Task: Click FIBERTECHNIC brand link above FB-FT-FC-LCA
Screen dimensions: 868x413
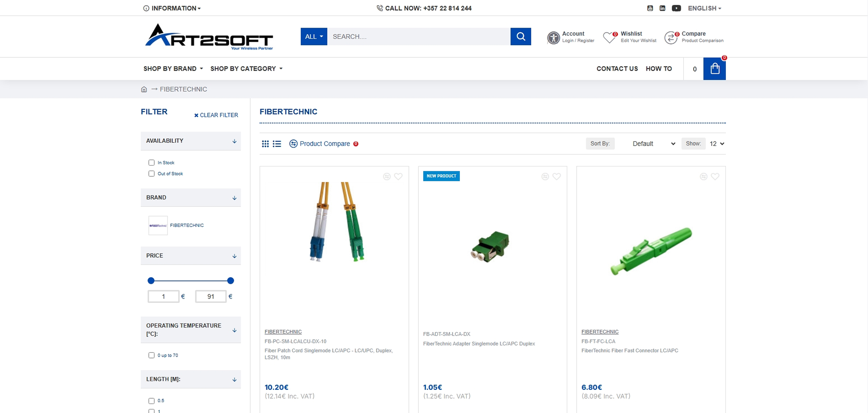Action: [600, 332]
